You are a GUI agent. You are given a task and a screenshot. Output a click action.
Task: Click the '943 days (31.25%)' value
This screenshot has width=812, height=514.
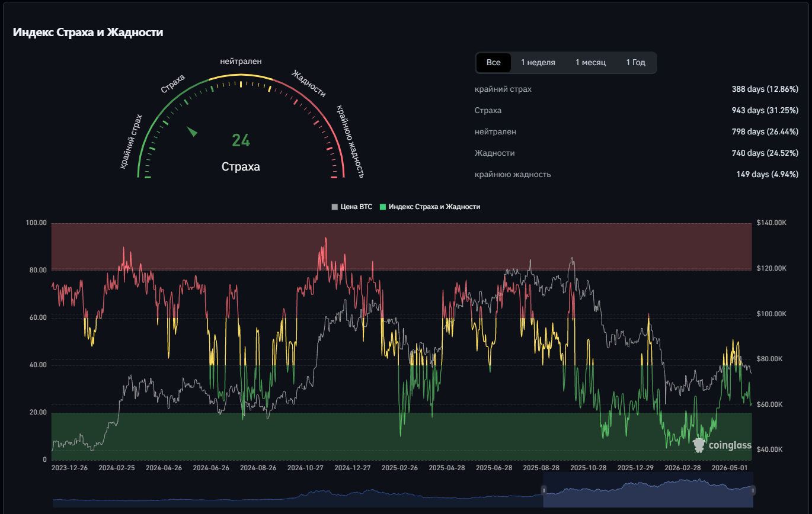pyautogui.click(x=765, y=111)
